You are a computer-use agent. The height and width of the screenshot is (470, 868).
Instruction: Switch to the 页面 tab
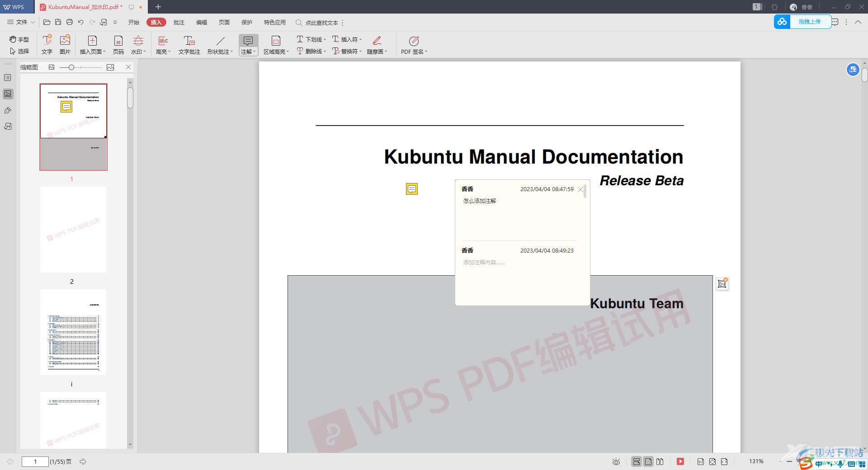tap(224, 22)
